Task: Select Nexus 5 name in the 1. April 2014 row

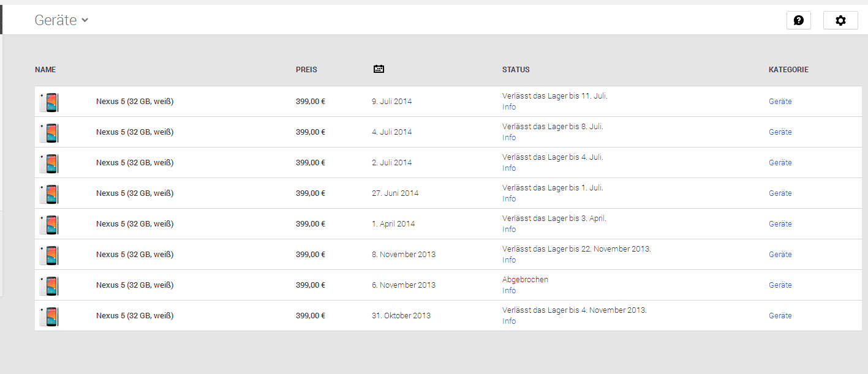Action: click(135, 224)
